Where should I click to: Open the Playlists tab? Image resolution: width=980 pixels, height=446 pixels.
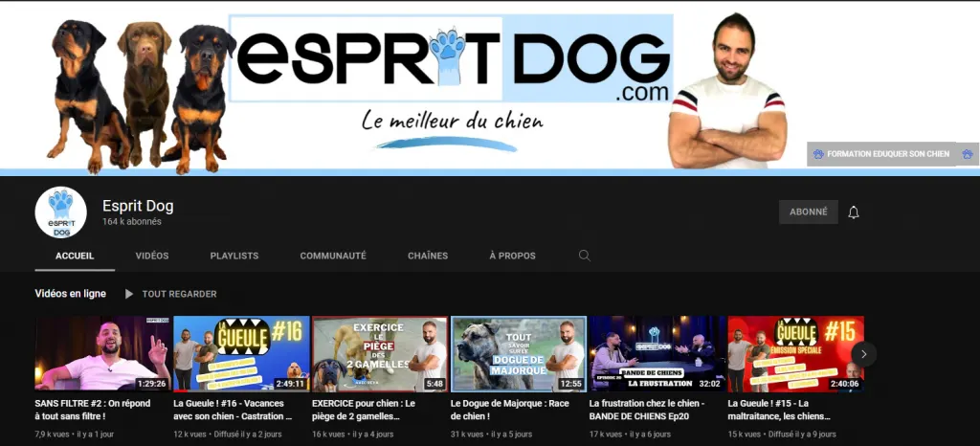(x=234, y=256)
